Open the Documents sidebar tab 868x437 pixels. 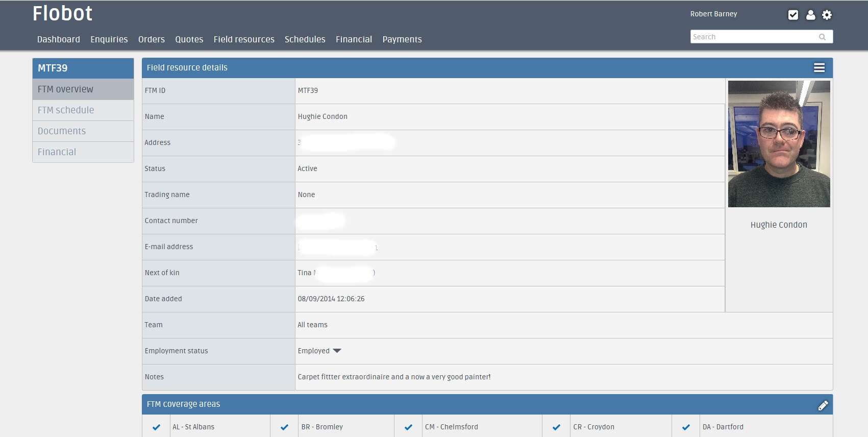point(62,131)
